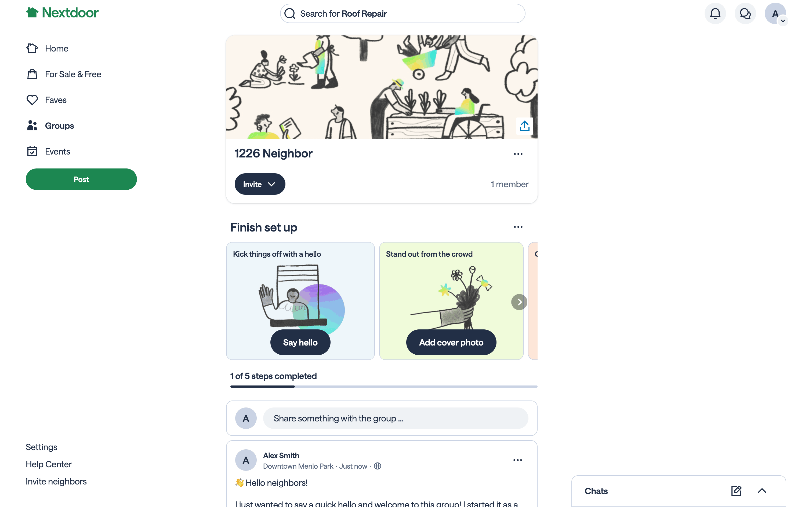Open Finish set up more options

pos(518,227)
